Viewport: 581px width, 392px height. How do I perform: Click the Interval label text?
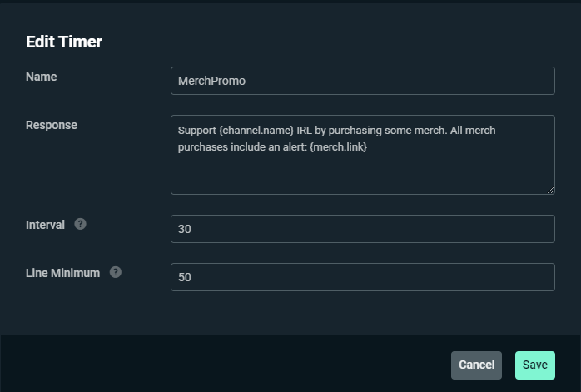click(x=45, y=225)
